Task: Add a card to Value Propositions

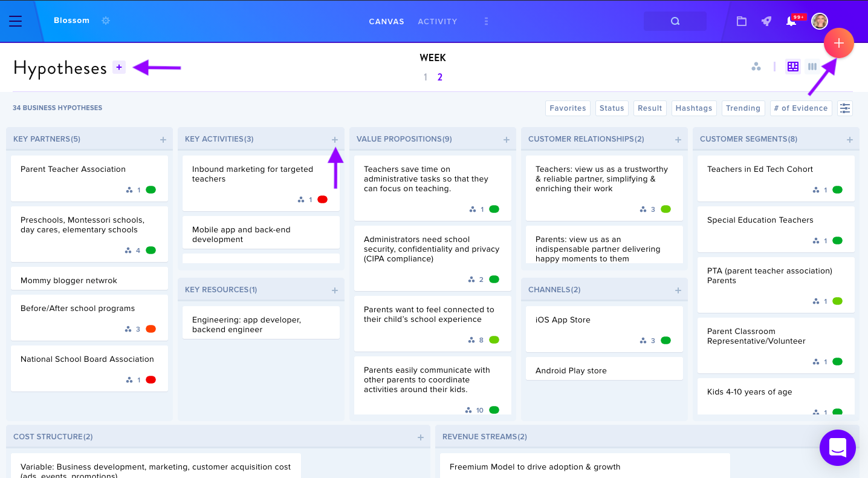Action: 507,140
